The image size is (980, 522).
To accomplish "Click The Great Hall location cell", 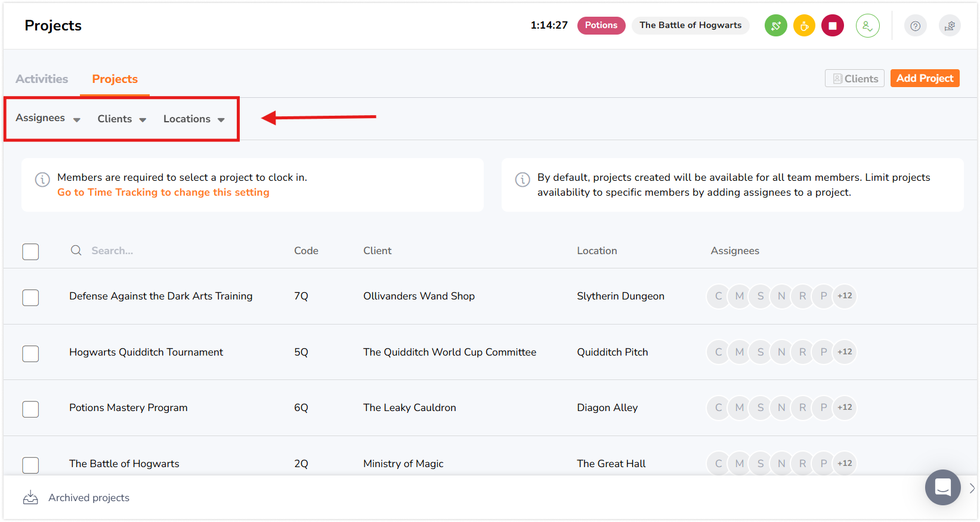I will pyautogui.click(x=611, y=464).
